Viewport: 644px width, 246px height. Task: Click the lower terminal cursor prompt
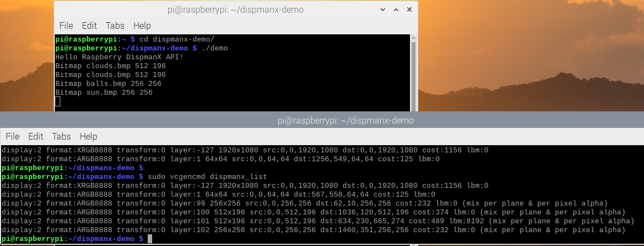click(150, 239)
